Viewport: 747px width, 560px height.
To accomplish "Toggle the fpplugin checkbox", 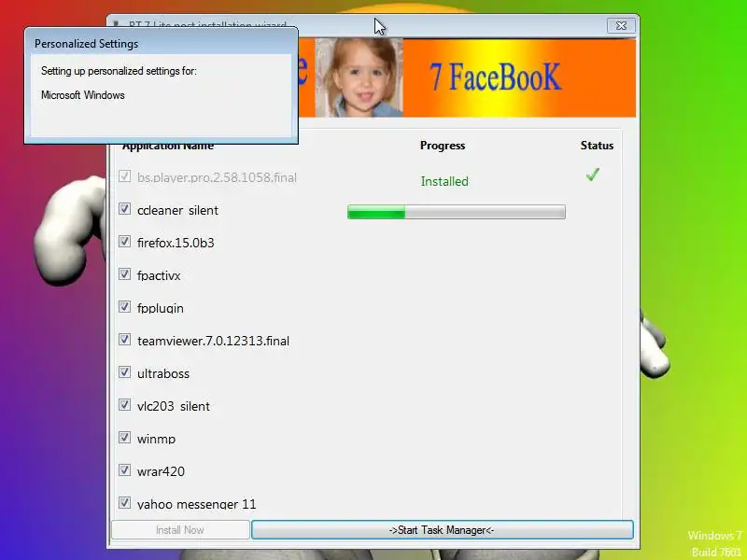I will (125, 307).
